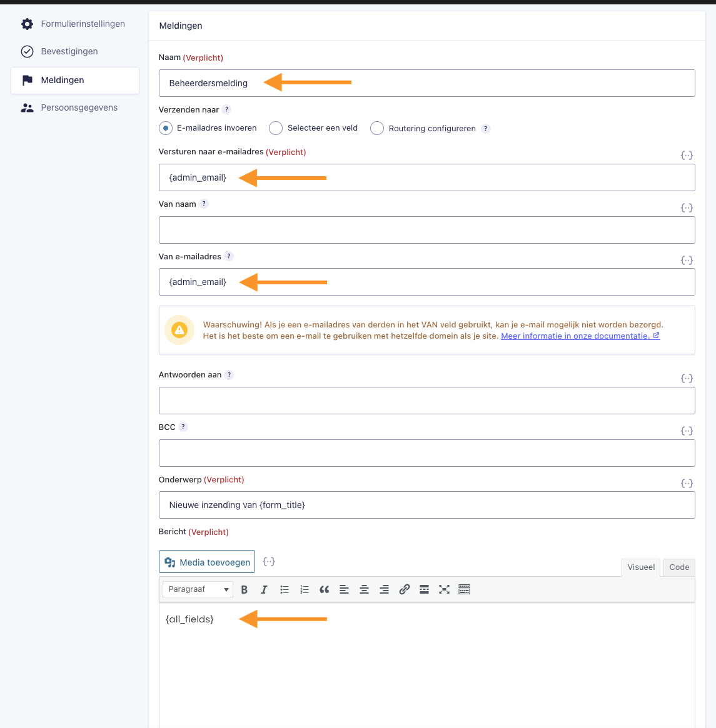This screenshot has height=728, width=716.
Task: Open Bevestigingen in the sidebar
Action: click(69, 51)
